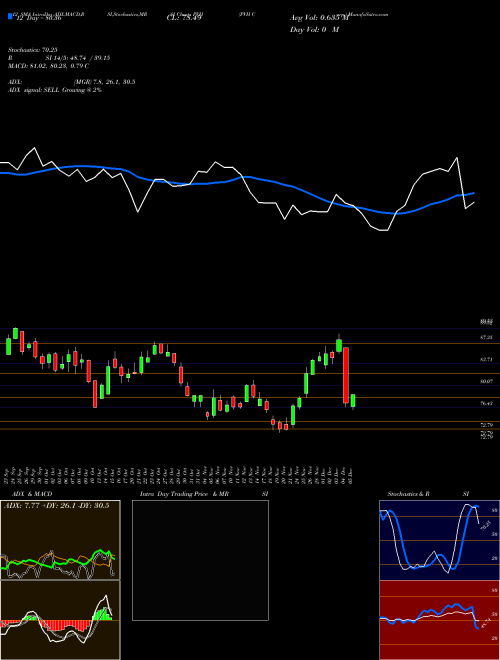
Task: Click the 76.43 price axis label
Action: (487, 403)
